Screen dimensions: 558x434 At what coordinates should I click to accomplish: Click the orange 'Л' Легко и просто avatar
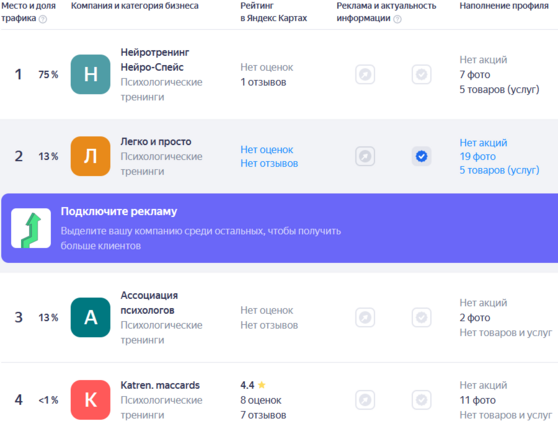(90, 156)
